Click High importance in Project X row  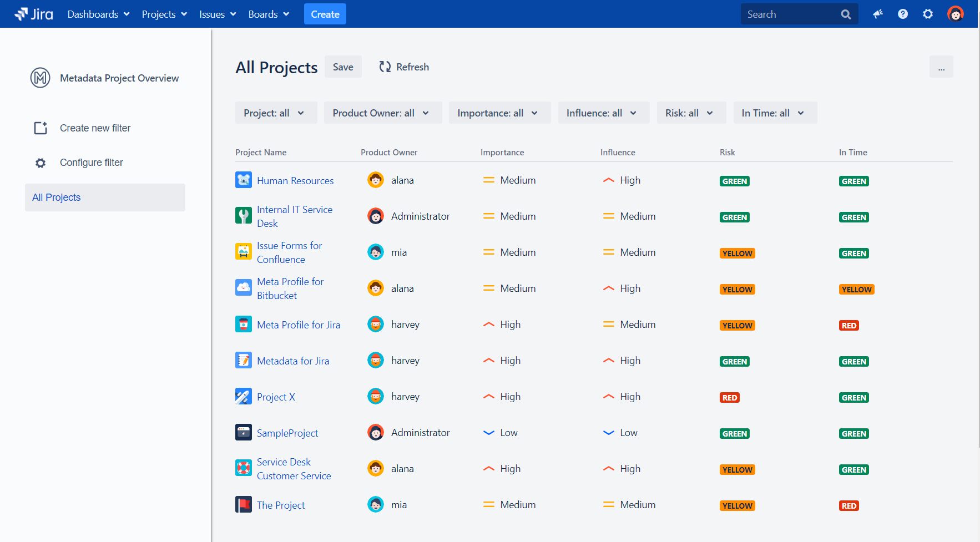coord(502,397)
